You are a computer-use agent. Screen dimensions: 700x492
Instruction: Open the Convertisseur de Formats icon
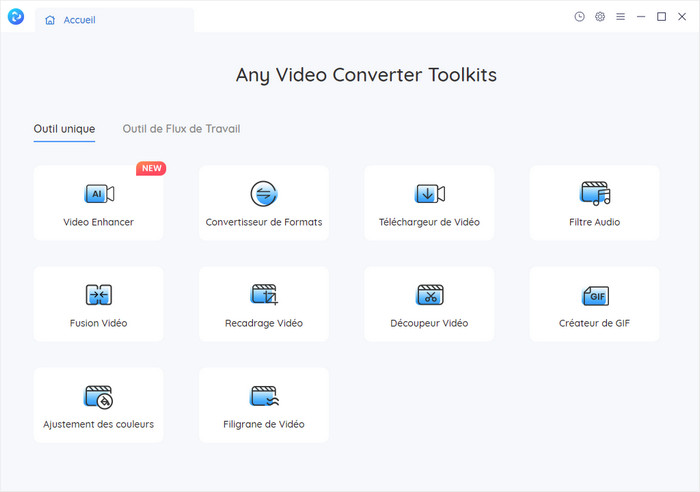tap(264, 194)
